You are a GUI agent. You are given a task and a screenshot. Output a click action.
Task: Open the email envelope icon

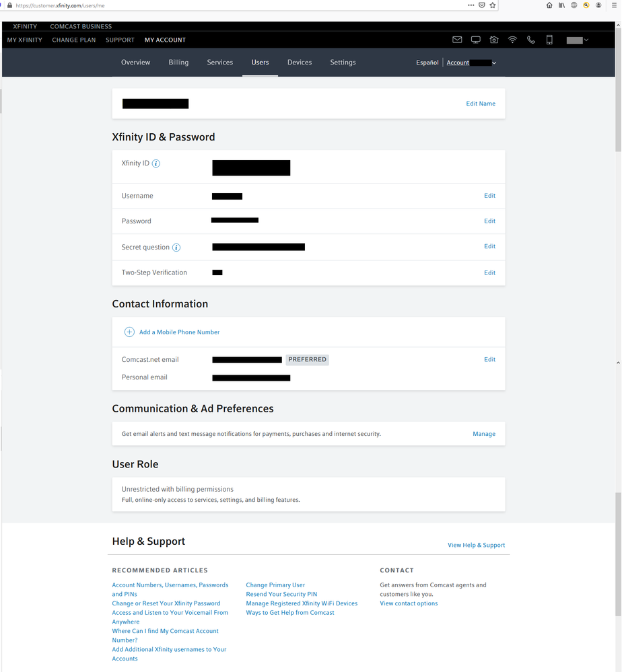point(457,40)
